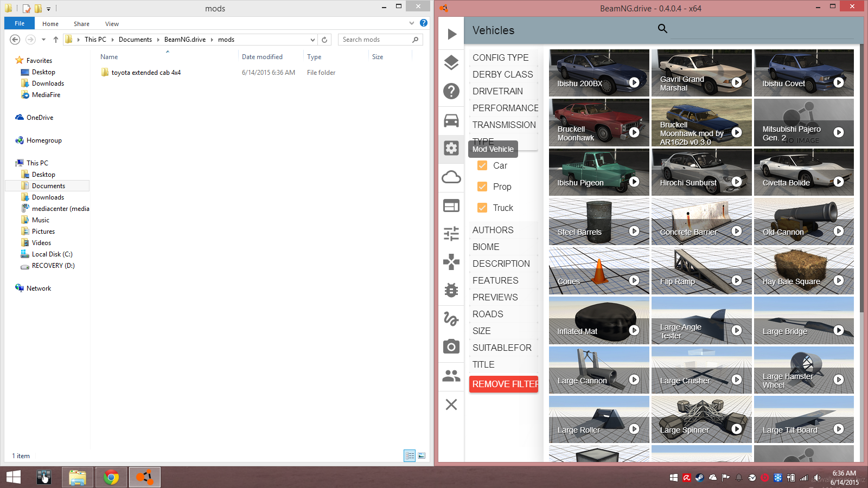Click the Vehicles search magnifier icon
Screen dimensions: 868x488
coord(662,28)
